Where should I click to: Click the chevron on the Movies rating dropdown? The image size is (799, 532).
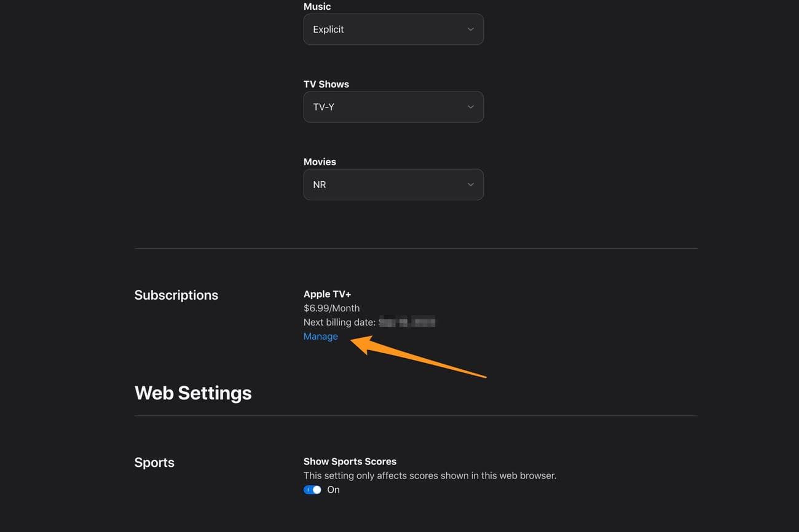click(470, 184)
